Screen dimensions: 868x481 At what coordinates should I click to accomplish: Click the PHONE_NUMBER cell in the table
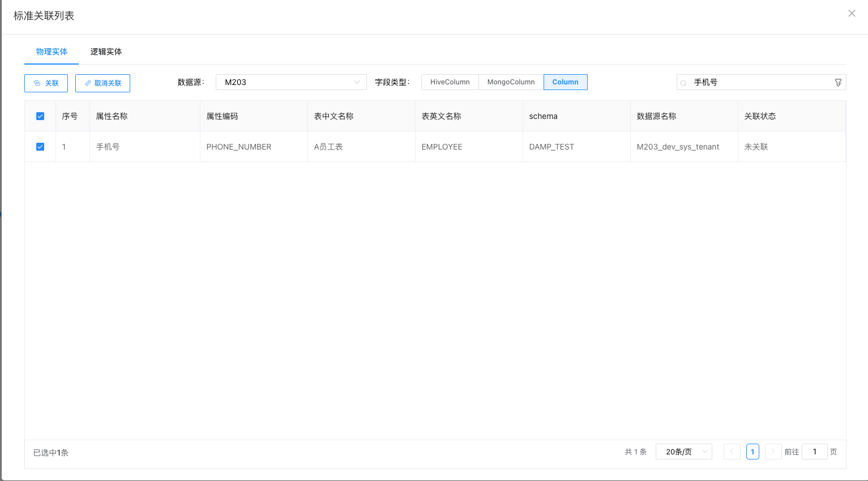pos(239,147)
